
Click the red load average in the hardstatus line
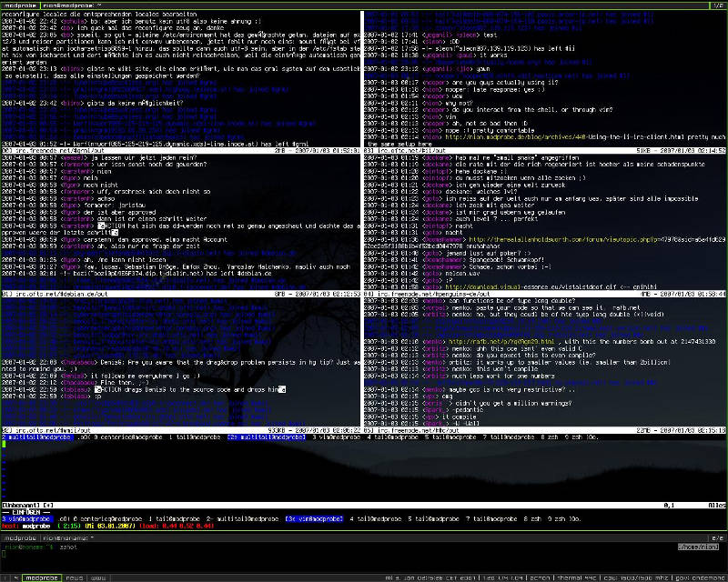tap(177, 526)
